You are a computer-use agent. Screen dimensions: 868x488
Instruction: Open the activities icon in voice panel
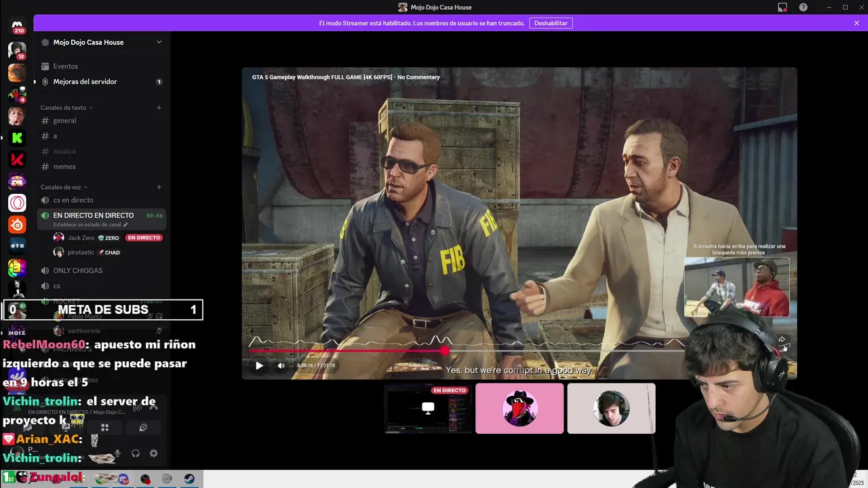click(104, 428)
